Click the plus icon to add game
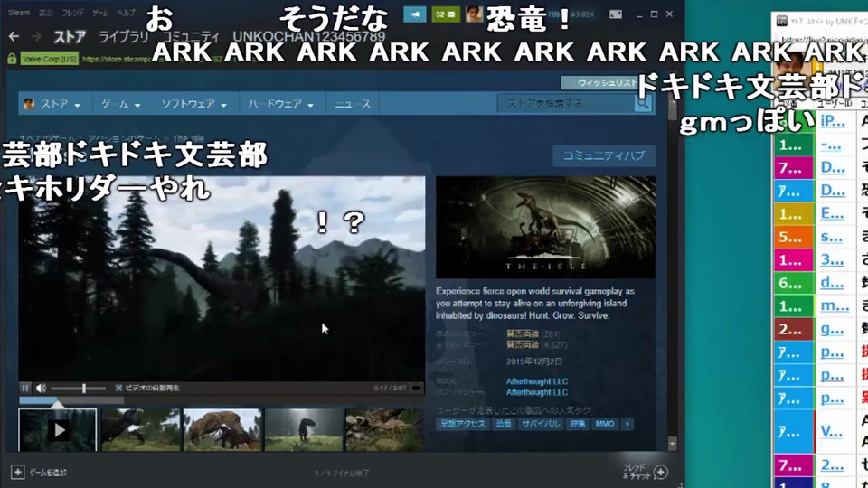The width and height of the screenshot is (868, 488). pos(17,472)
